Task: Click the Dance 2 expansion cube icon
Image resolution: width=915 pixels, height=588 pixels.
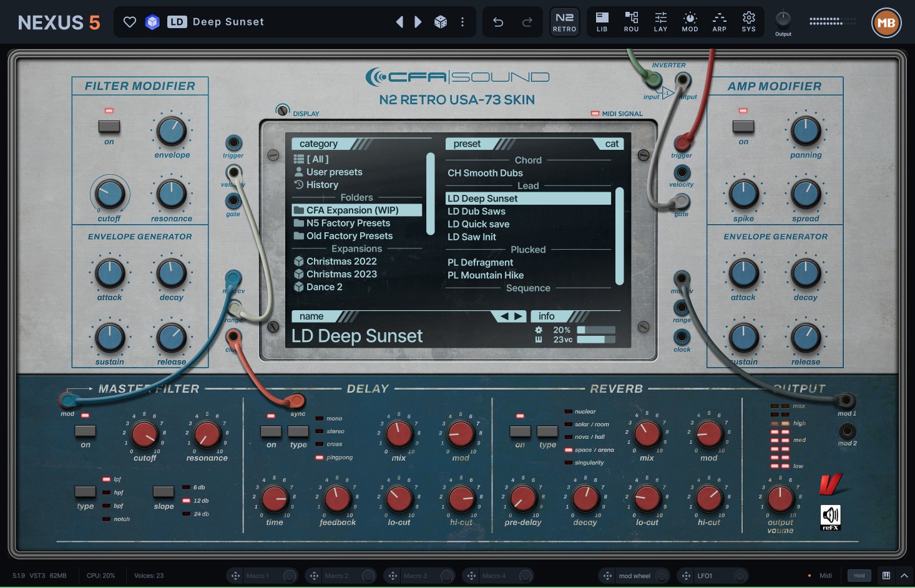Action: (x=299, y=287)
